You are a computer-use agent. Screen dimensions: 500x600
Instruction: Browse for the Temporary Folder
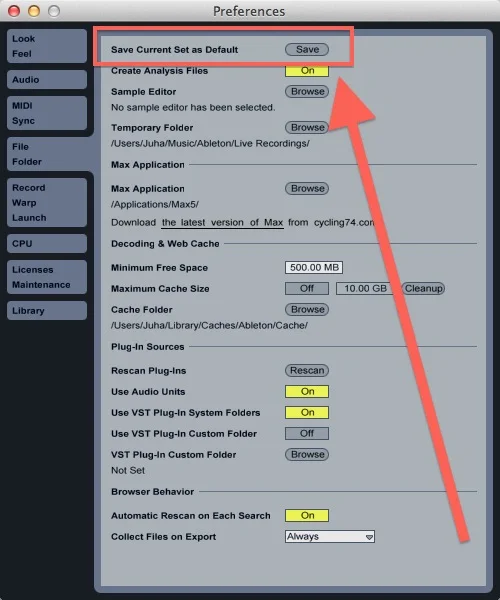coord(307,127)
